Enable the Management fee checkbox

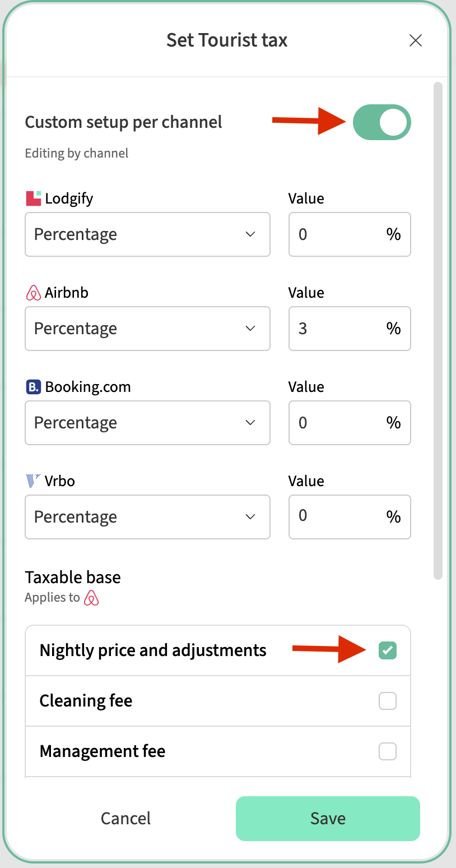[x=388, y=751]
